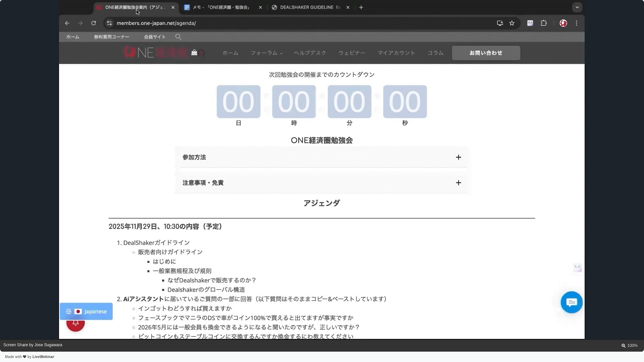Screen dimensions: 644x362
Task: Open the フォーラム dropdown menu
Action: pyautogui.click(x=266, y=53)
